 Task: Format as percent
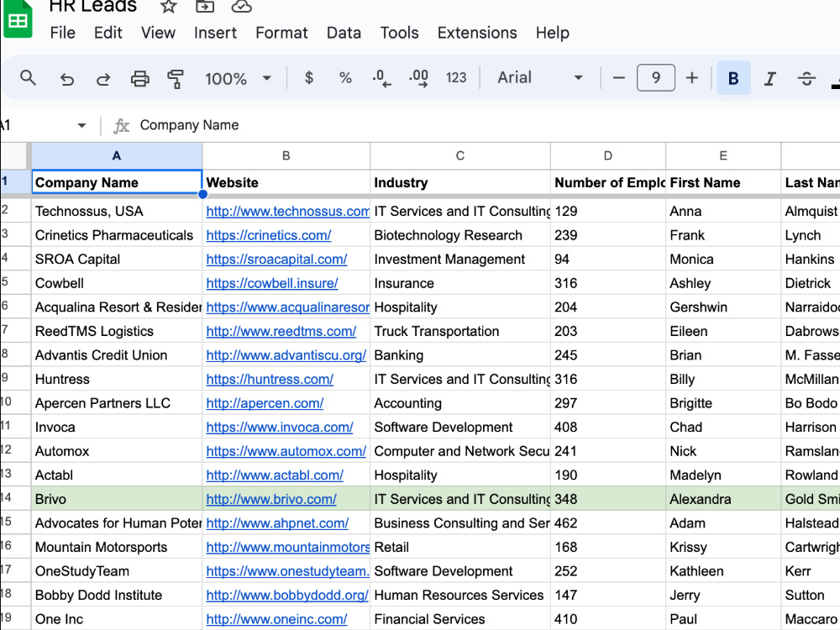click(x=345, y=78)
